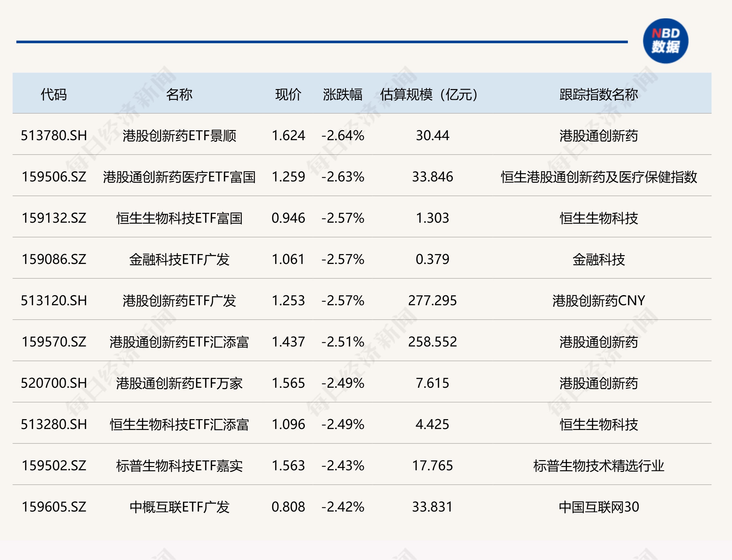Click price 1.565

point(288,383)
